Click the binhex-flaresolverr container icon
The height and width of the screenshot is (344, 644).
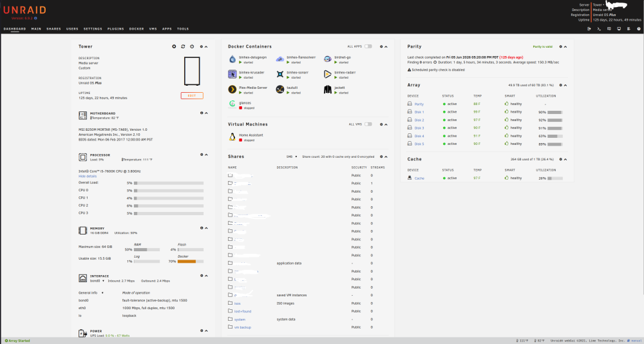coord(280,59)
